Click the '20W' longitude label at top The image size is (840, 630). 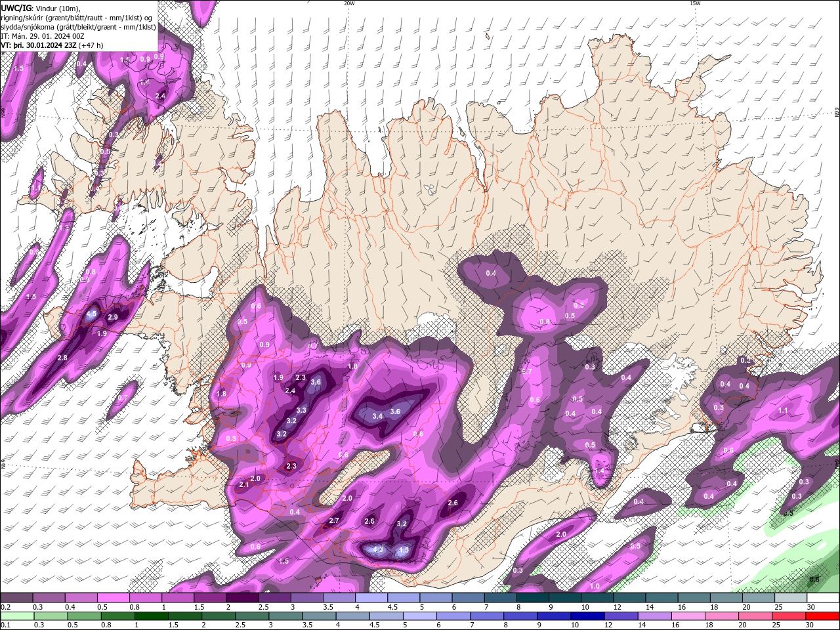349,3
